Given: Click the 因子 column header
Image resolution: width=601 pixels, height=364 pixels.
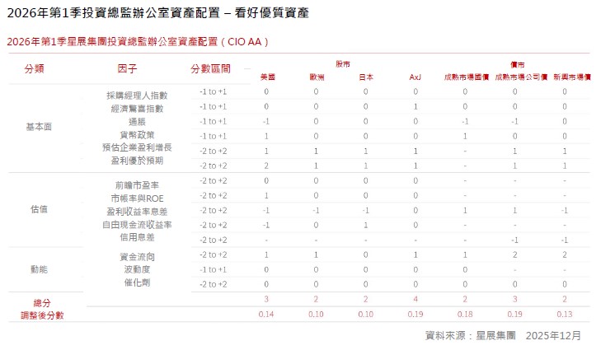Looking at the screenshot, I should 128,68.
